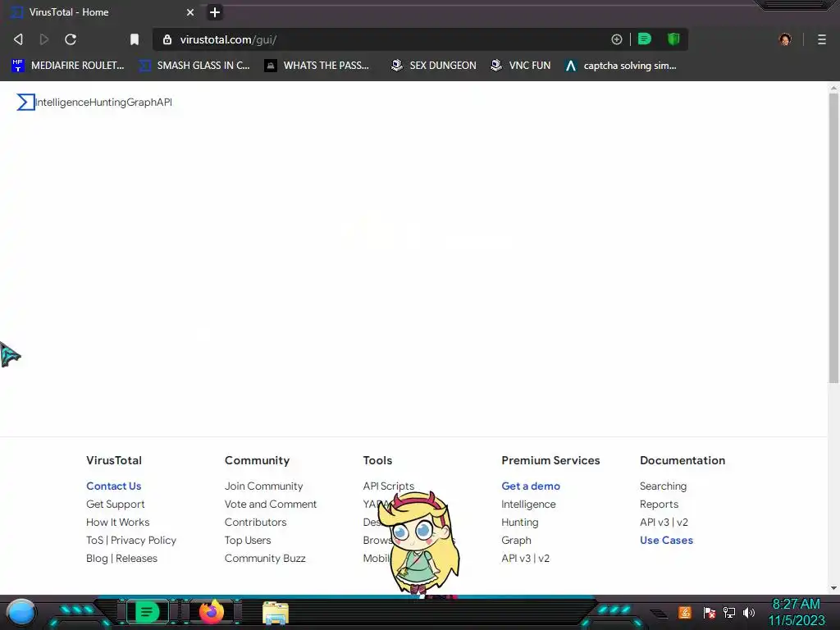This screenshot has width=840, height=630.
Task: Open Privacy Policy link
Action: pos(144,540)
